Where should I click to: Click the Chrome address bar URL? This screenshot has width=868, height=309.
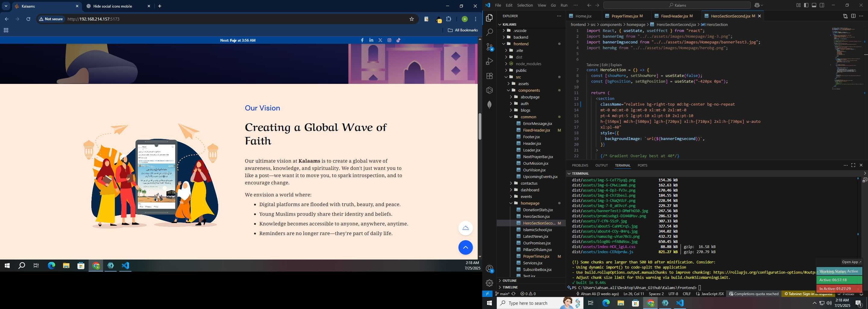[x=94, y=19]
